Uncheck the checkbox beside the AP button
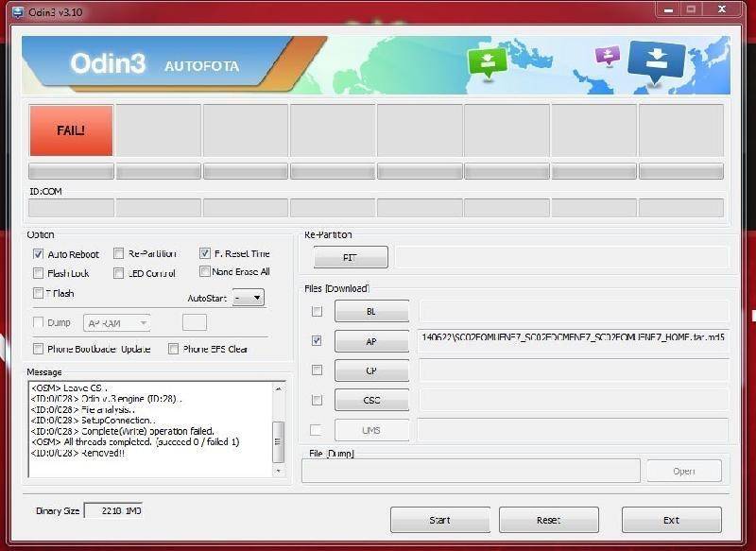Screen dimensions: 756x551 click(x=317, y=341)
